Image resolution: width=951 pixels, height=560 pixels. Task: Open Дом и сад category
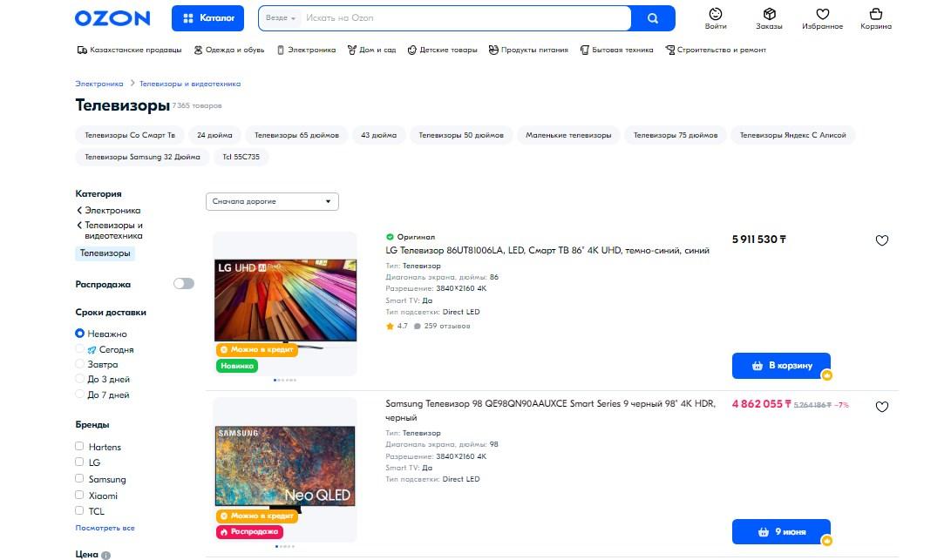[x=372, y=50]
